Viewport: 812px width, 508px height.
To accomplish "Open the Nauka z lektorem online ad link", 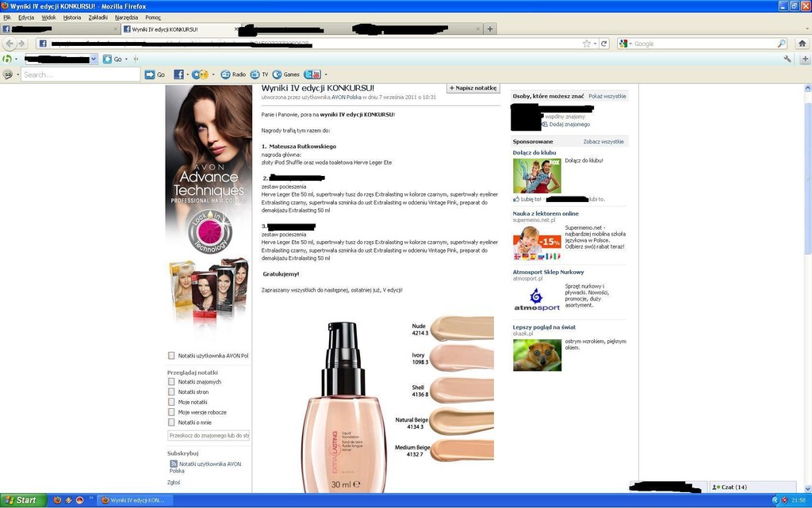I will 546,214.
